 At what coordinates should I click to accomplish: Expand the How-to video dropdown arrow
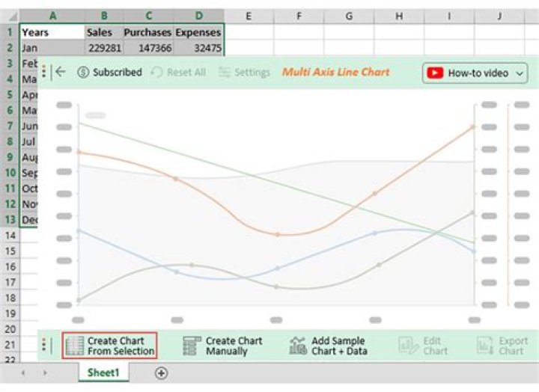[520, 73]
